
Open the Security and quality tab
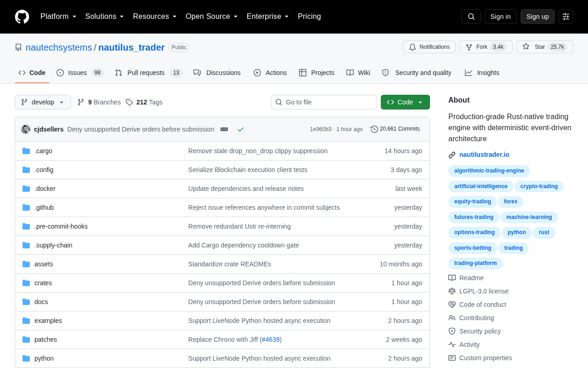tap(417, 73)
